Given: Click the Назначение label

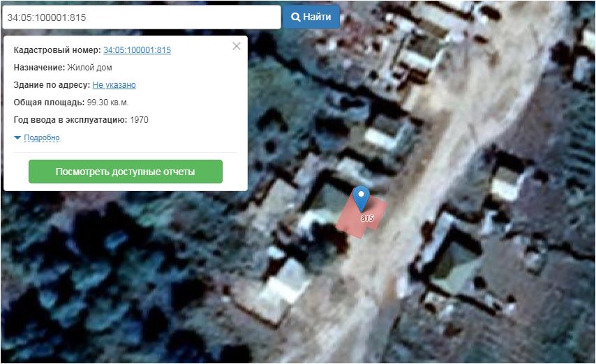Looking at the screenshot, I should (39, 68).
